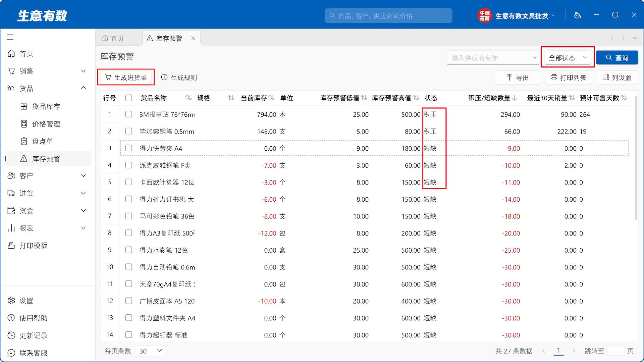Open 盘点单 in sidebar

pyautogui.click(x=48, y=141)
